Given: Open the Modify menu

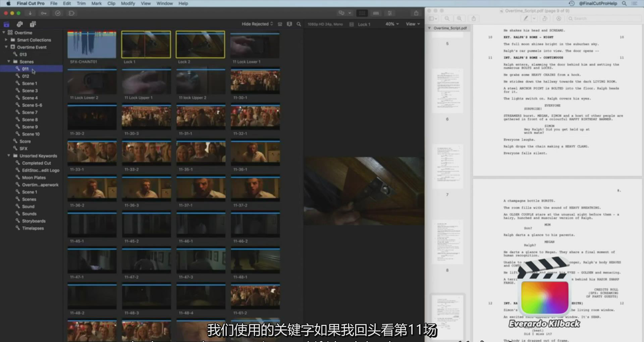Looking at the screenshot, I should [128, 3].
